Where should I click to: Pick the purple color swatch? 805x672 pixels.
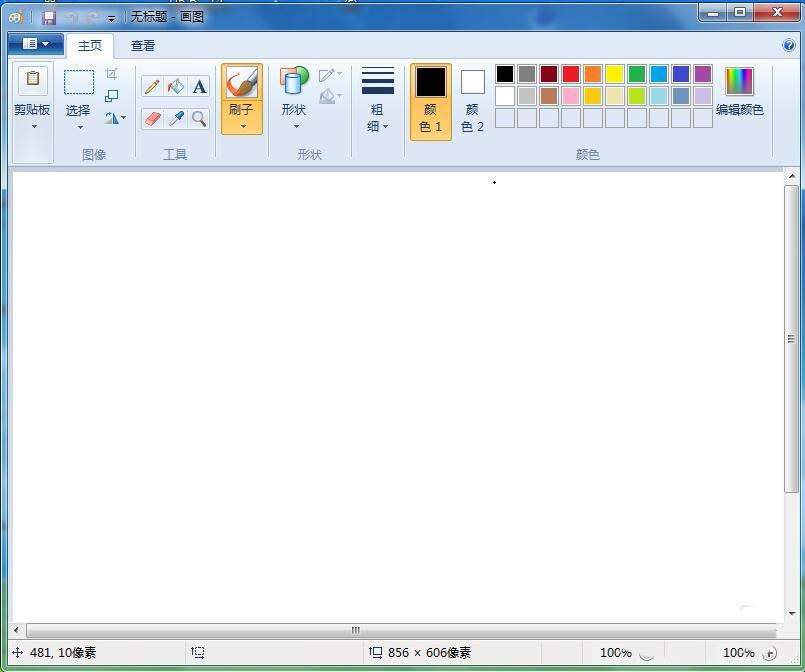point(703,74)
